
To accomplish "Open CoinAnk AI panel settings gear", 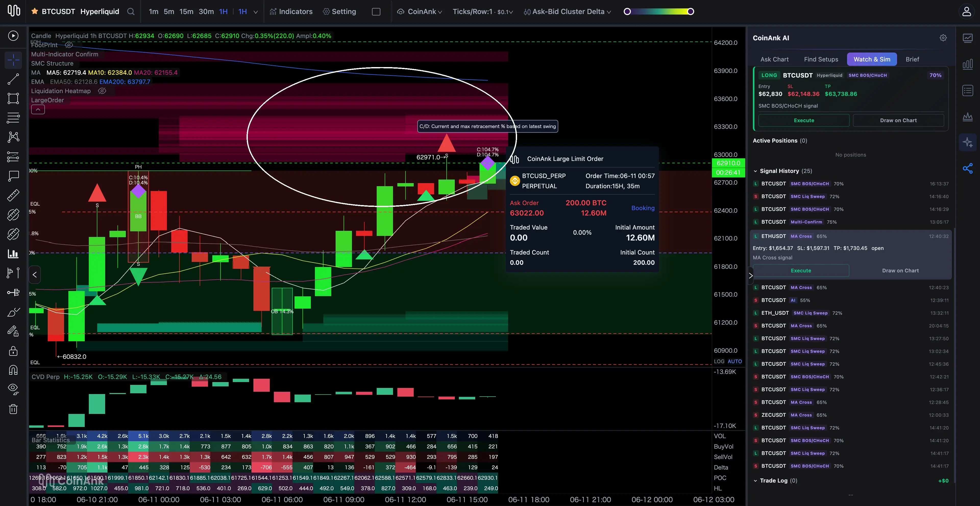I will tap(943, 38).
